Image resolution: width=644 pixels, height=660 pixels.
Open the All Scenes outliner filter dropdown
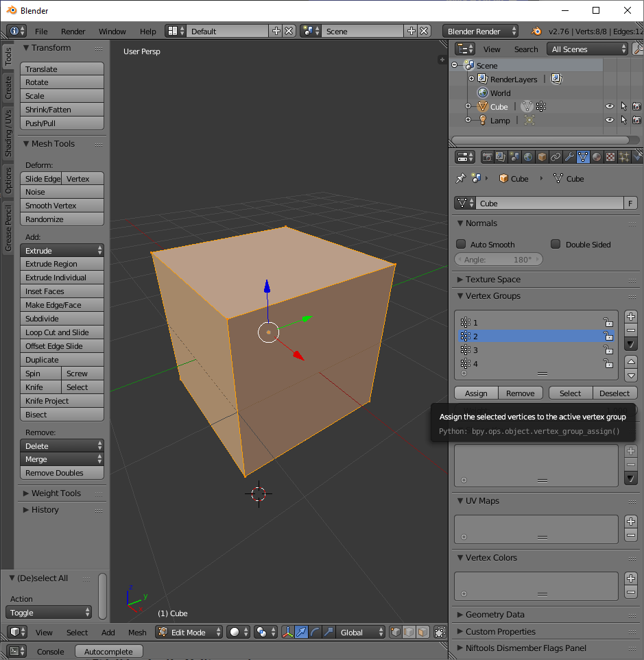pos(587,49)
